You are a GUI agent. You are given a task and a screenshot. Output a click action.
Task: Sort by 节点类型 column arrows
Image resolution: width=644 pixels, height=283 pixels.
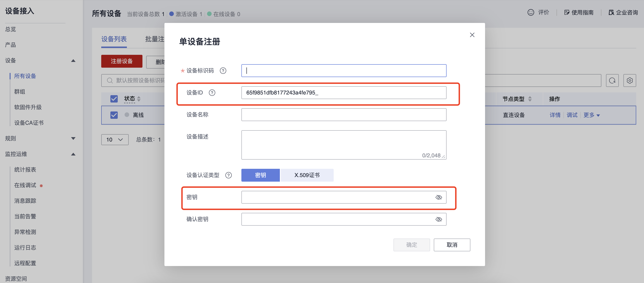point(530,99)
